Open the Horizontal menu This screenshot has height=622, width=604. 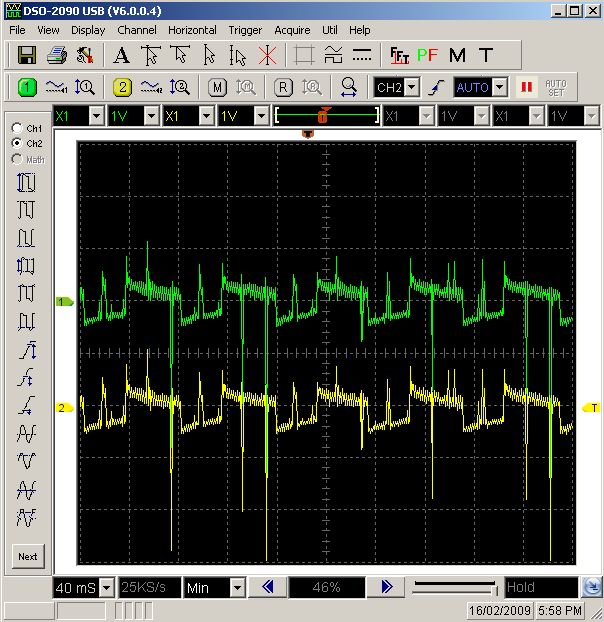192,30
